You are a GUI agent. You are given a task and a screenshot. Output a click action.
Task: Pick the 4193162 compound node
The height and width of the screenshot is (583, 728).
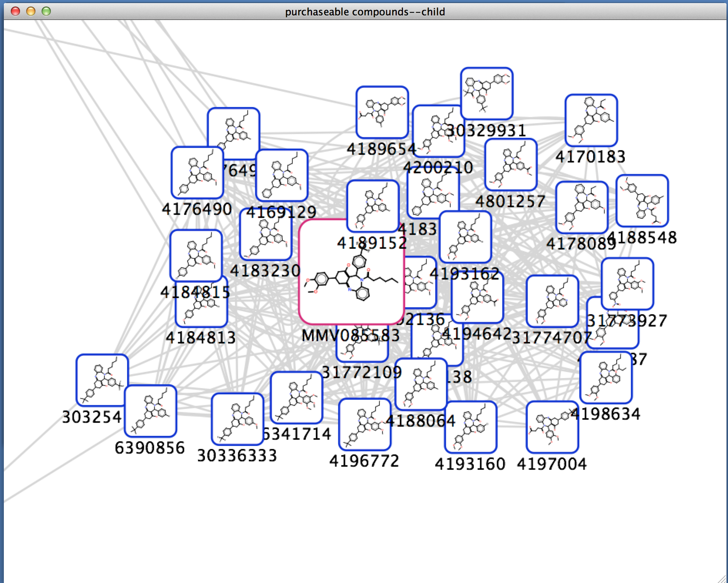tap(465, 237)
